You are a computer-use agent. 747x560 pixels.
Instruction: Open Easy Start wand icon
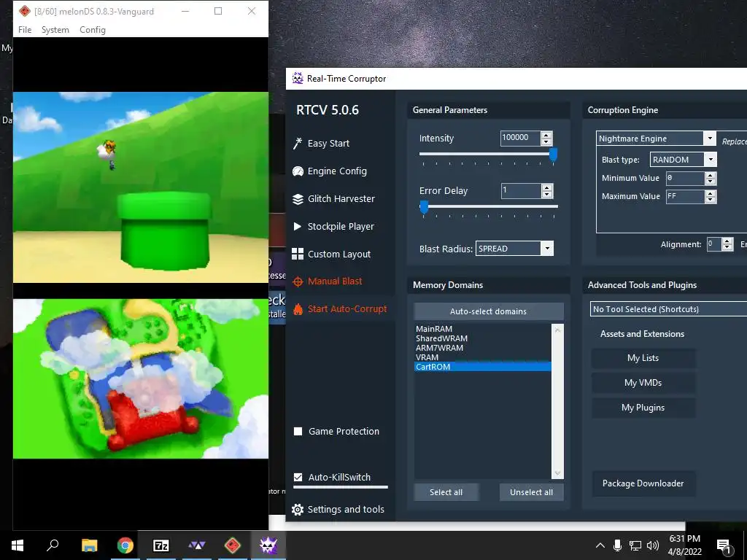pos(298,143)
